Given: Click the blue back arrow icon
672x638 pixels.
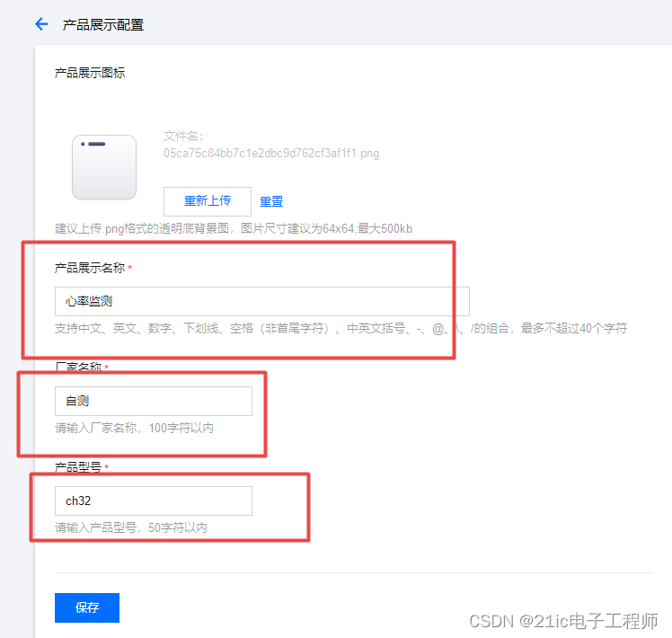Looking at the screenshot, I should point(41,24).
